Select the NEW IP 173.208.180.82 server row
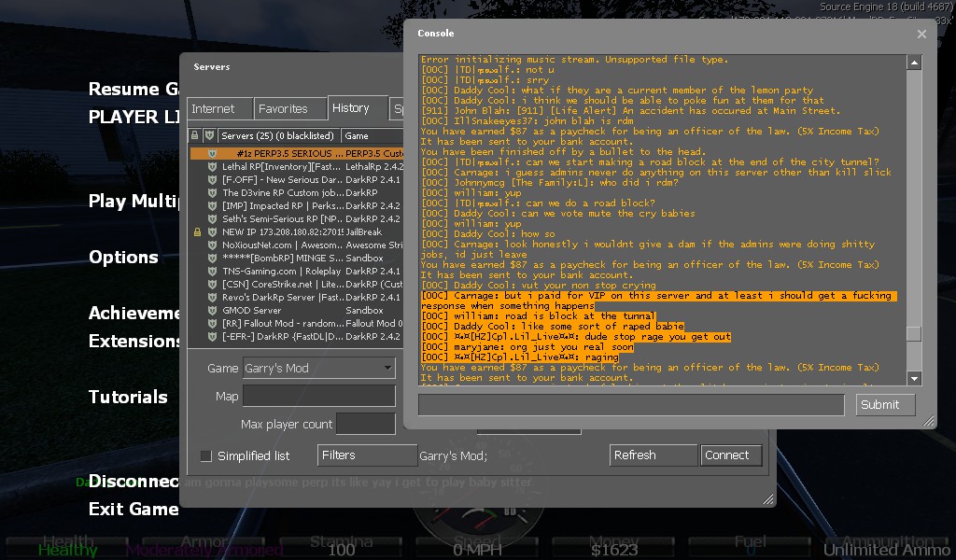Viewport: 956px width, 560px height. point(296,232)
